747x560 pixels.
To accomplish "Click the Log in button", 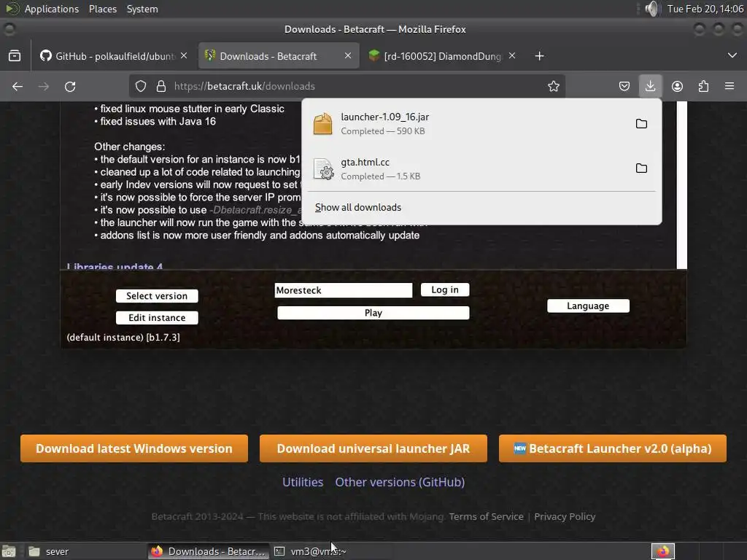I will click(445, 289).
